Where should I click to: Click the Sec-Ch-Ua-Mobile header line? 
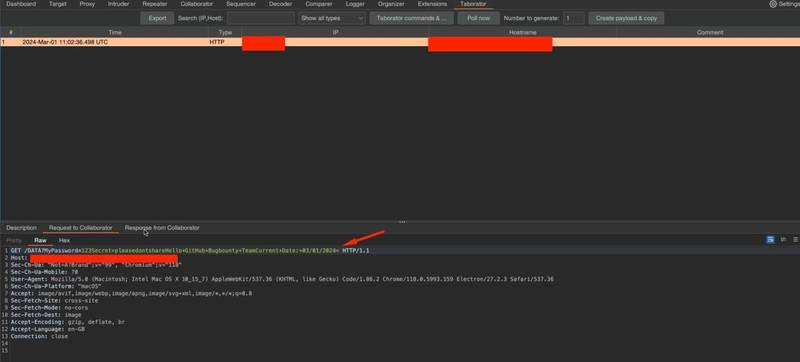[x=44, y=272]
